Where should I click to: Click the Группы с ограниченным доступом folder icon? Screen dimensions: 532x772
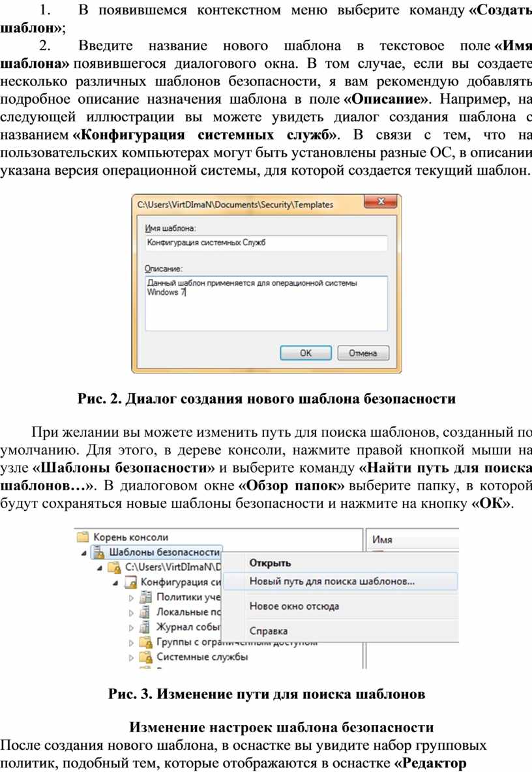[145, 642]
